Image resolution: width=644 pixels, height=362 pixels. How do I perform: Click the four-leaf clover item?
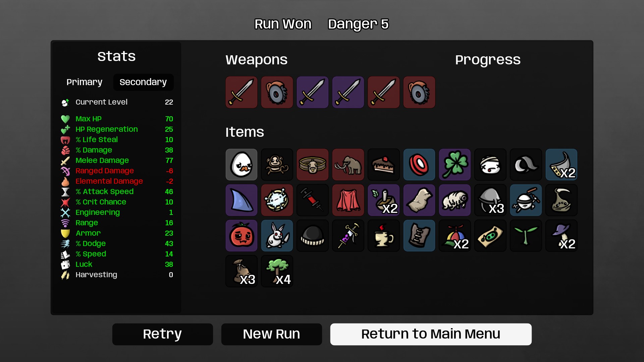point(455,165)
